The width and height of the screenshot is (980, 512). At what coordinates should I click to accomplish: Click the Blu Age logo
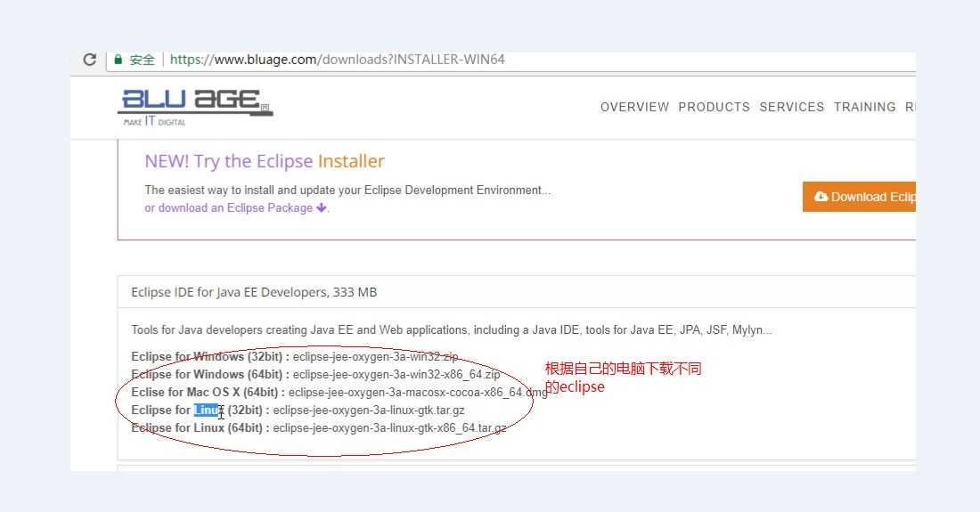195,107
